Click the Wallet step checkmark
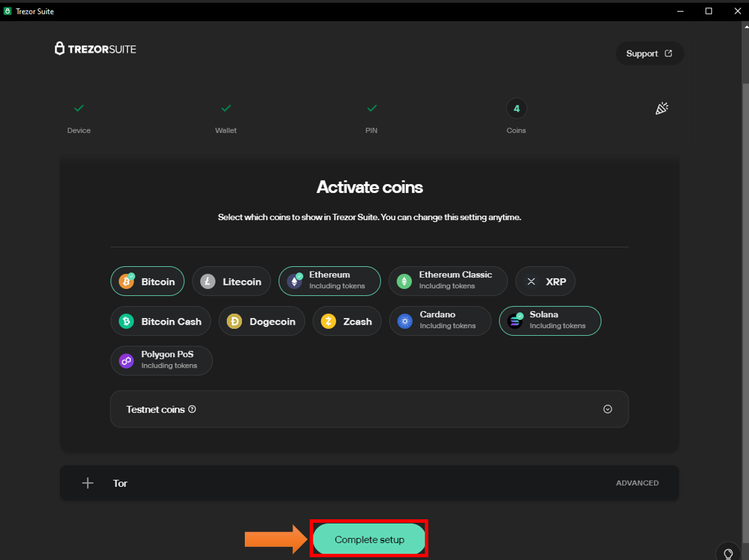The image size is (749, 560). tap(226, 108)
